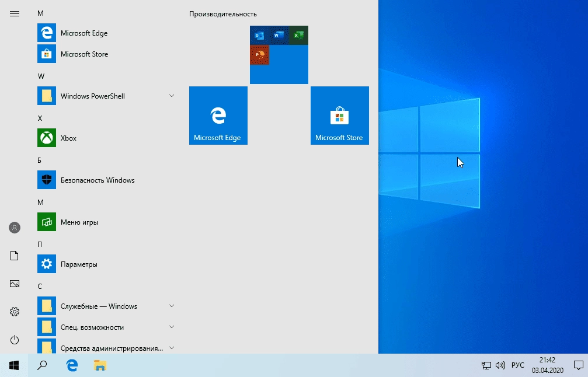This screenshot has height=377, width=588.
Task: Open Search from the taskbar
Action: 42,365
